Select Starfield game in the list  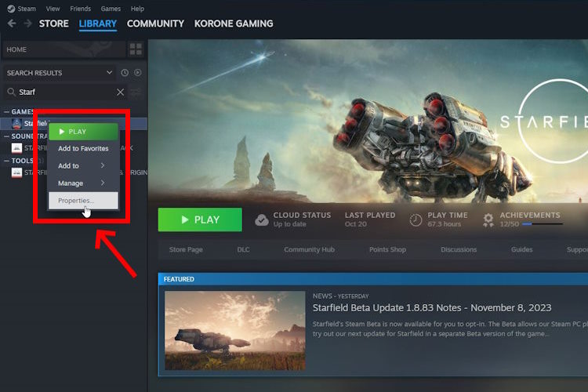(74, 123)
